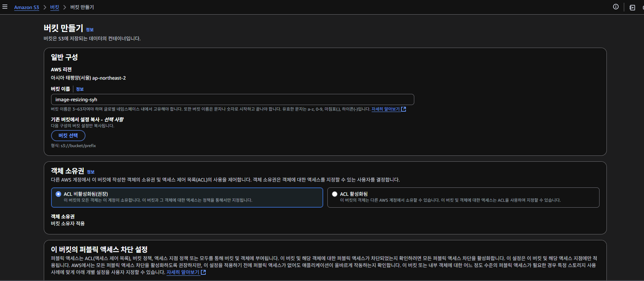Open 자세히 알아보기 link under bucket name

pos(385,109)
